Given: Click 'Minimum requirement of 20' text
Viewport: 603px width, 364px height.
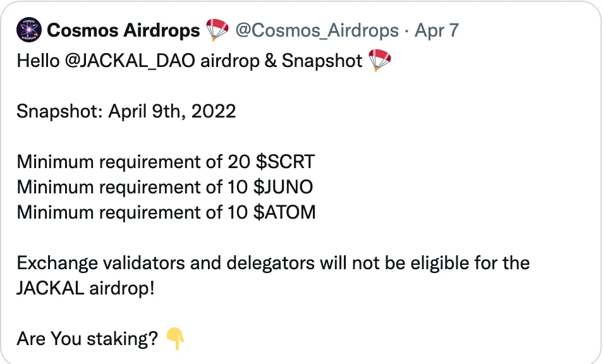Looking at the screenshot, I should [133, 162].
